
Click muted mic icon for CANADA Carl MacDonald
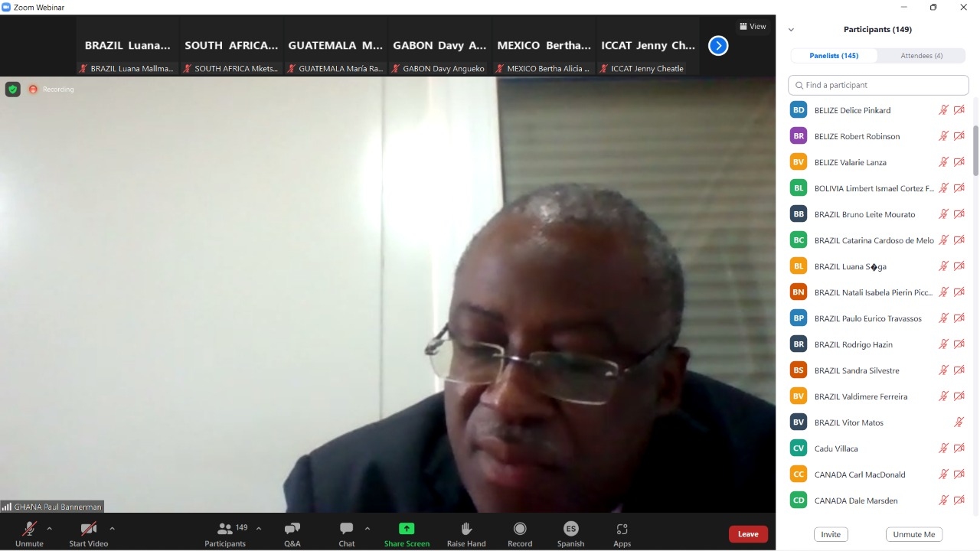pos(944,474)
